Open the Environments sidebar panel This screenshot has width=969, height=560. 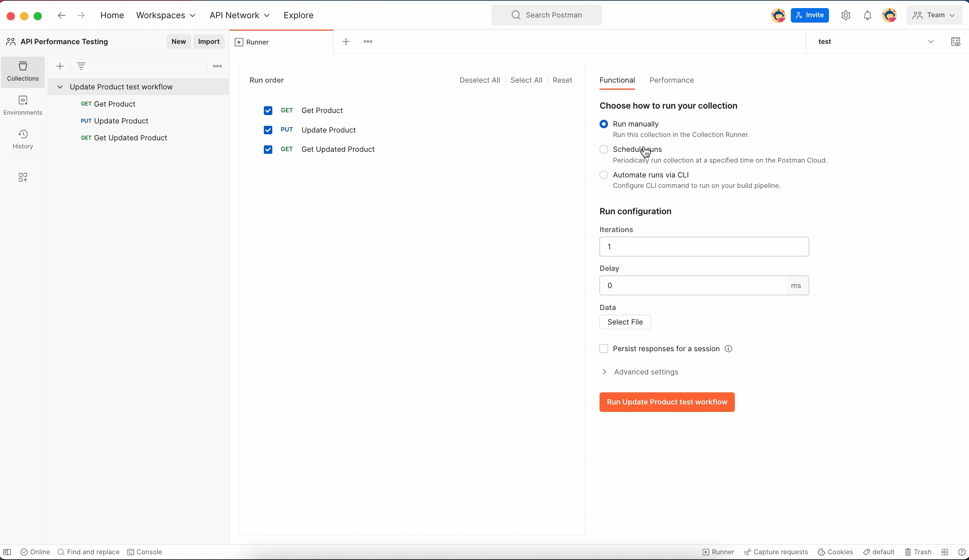click(x=23, y=106)
